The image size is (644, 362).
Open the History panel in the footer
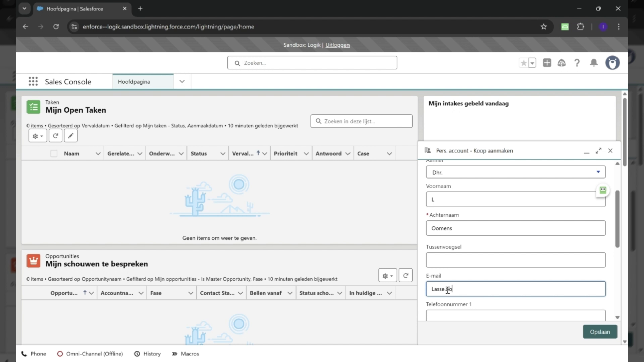147,354
